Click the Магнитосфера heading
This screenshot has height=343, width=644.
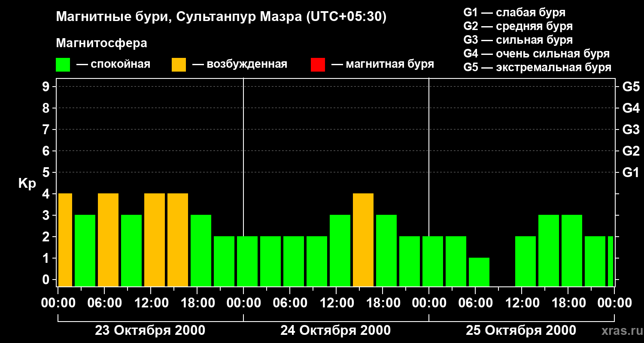pos(101,43)
